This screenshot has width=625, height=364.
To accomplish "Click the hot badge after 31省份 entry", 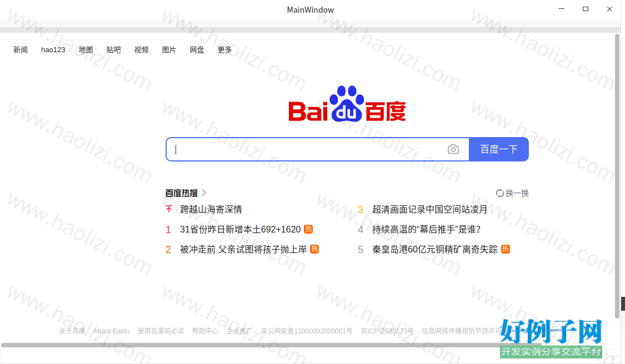I will click(x=308, y=229).
